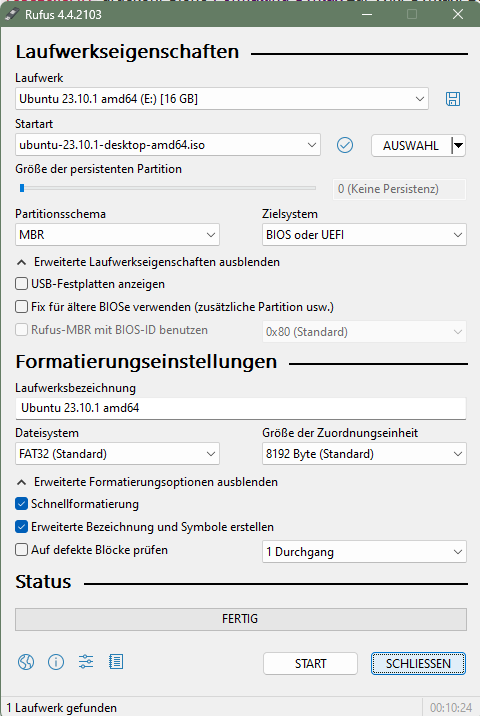480x716 pixels.
Task: Open the language globe icon
Action: pyautogui.click(x=26, y=662)
